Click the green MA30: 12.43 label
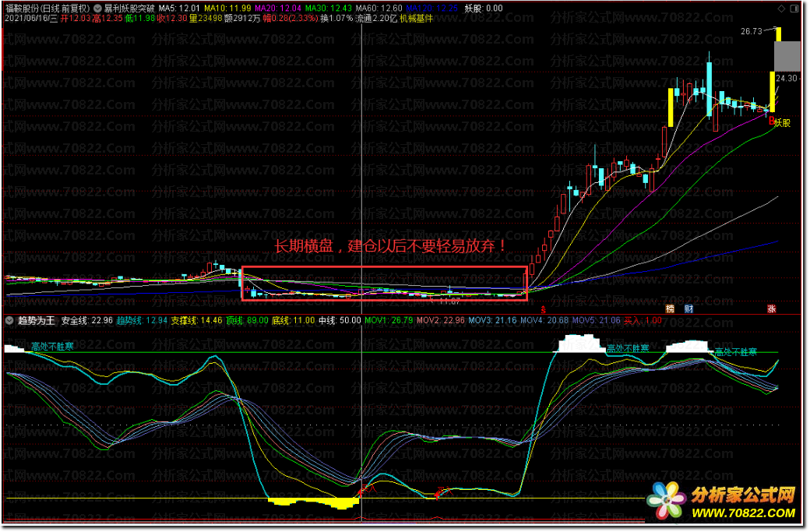 point(329,9)
